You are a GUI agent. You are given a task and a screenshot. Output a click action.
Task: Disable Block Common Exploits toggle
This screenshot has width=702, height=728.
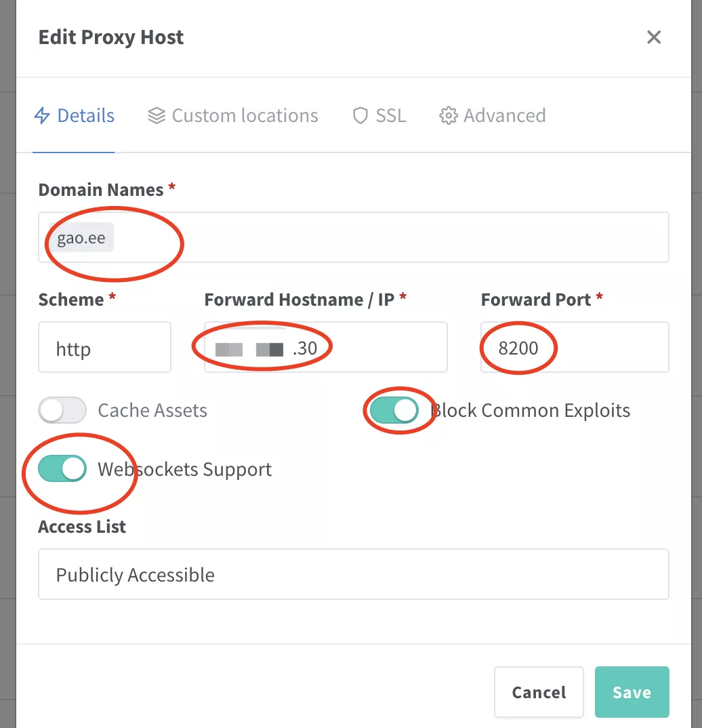pyautogui.click(x=394, y=410)
